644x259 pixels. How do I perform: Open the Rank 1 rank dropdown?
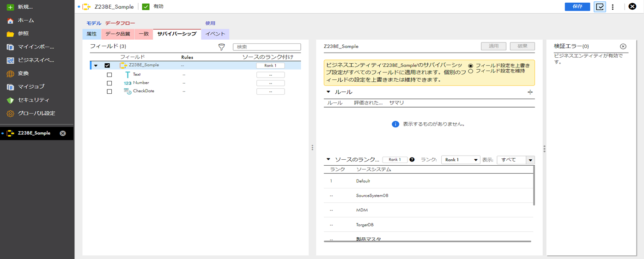(461, 160)
